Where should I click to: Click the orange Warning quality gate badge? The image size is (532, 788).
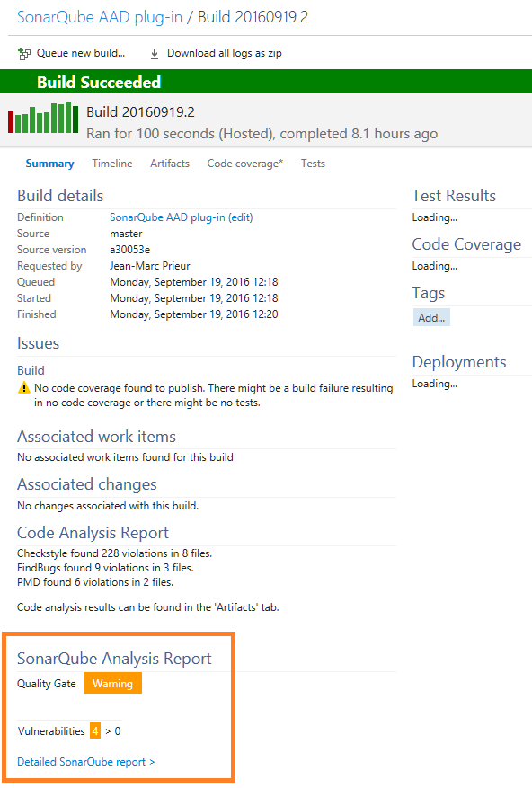[112, 684]
